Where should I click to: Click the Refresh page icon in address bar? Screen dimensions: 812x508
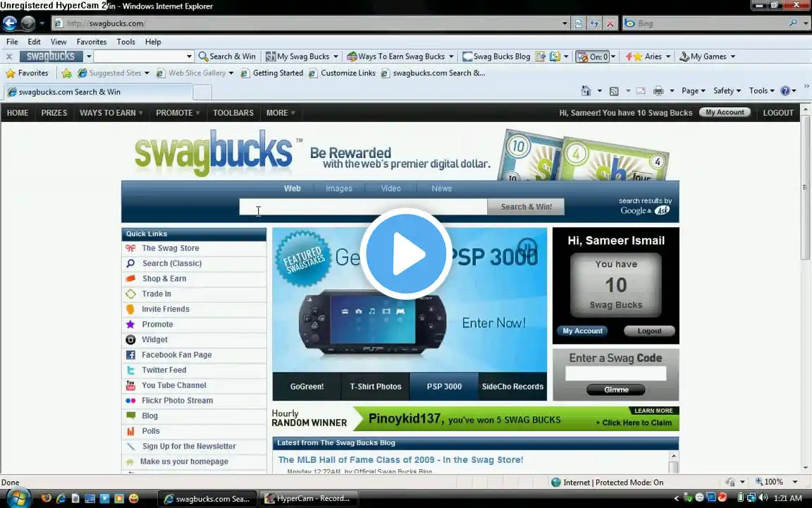[594, 23]
